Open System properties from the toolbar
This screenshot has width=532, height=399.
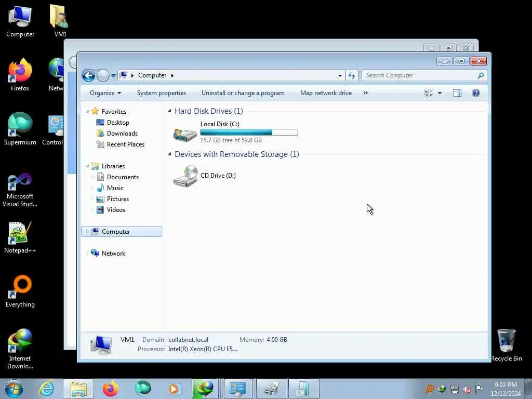pyautogui.click(x=162, y=93)
